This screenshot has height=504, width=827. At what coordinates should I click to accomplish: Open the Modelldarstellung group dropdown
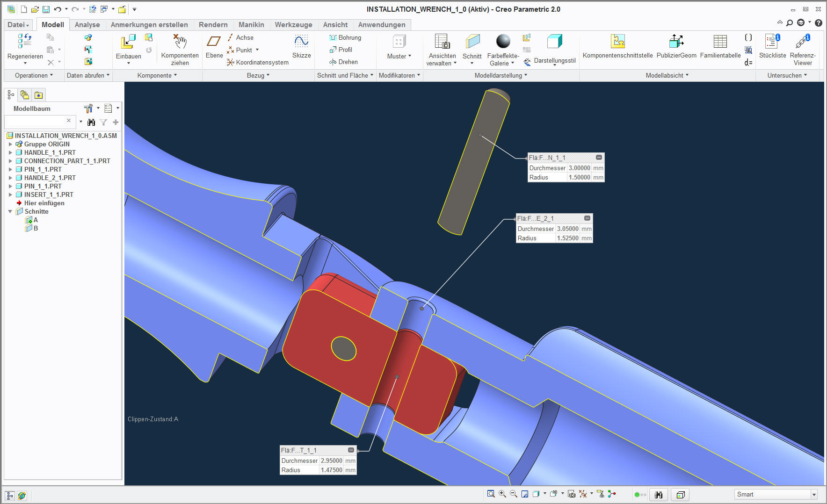click(501, 75)
